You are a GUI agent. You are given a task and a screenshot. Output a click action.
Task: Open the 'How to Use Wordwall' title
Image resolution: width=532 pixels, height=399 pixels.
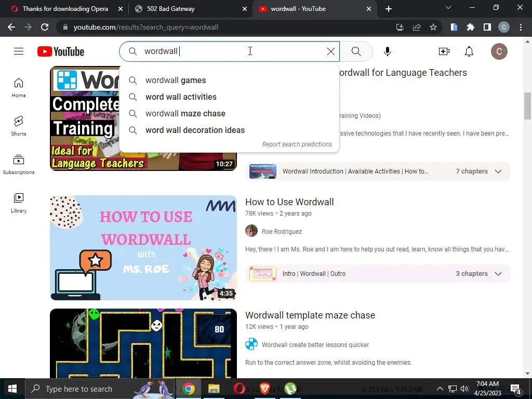point(289,202)
